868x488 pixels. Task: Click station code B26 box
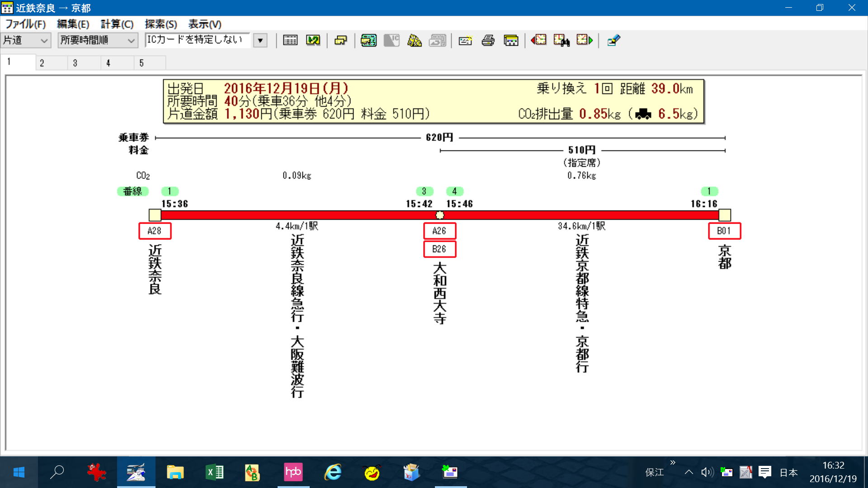[x=439, y=249]
